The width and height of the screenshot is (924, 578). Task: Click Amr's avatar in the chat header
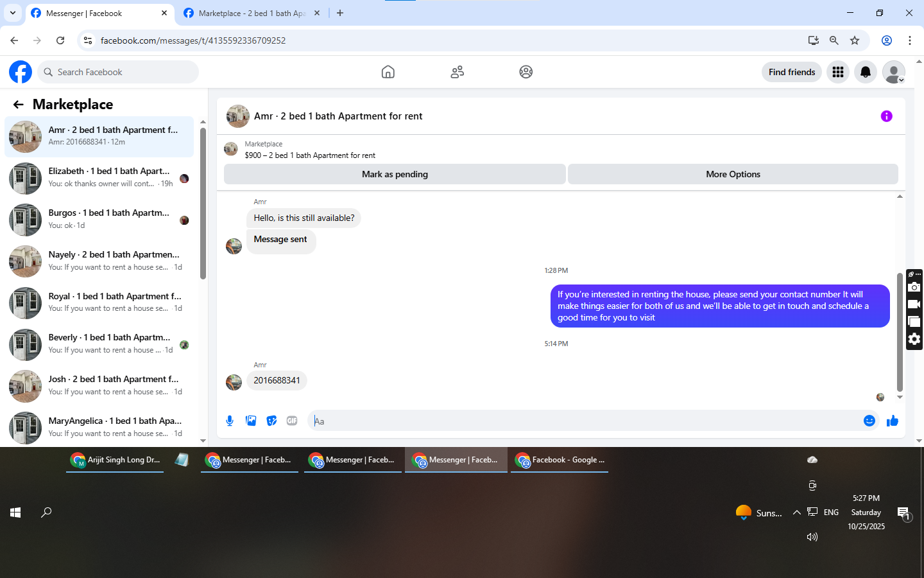point(237,116)
